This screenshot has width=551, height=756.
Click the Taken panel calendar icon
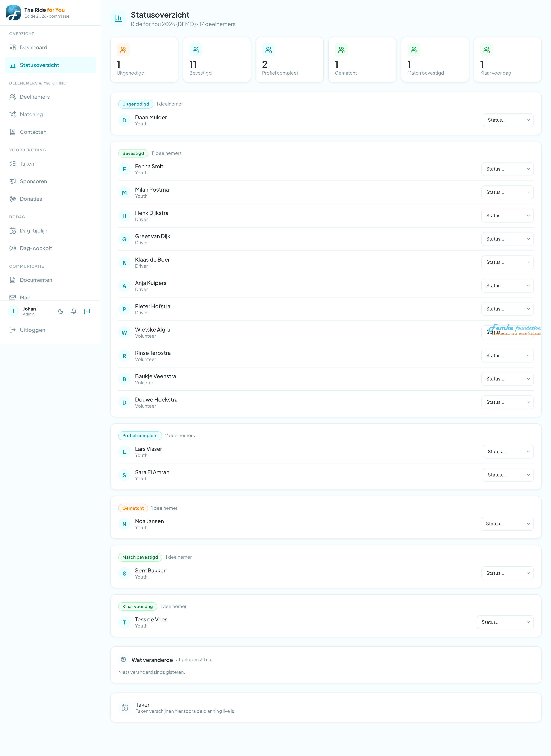pos(125,708)
